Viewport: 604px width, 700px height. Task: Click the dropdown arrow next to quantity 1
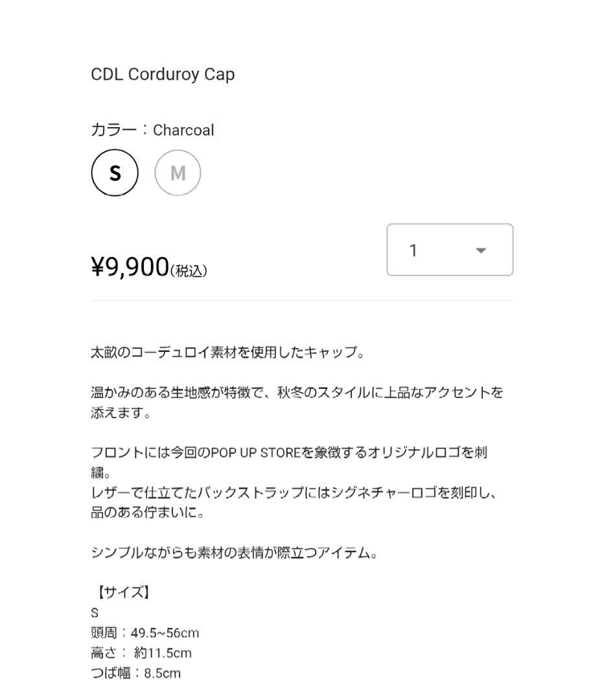pyautogui.click(x=480, y=250)
